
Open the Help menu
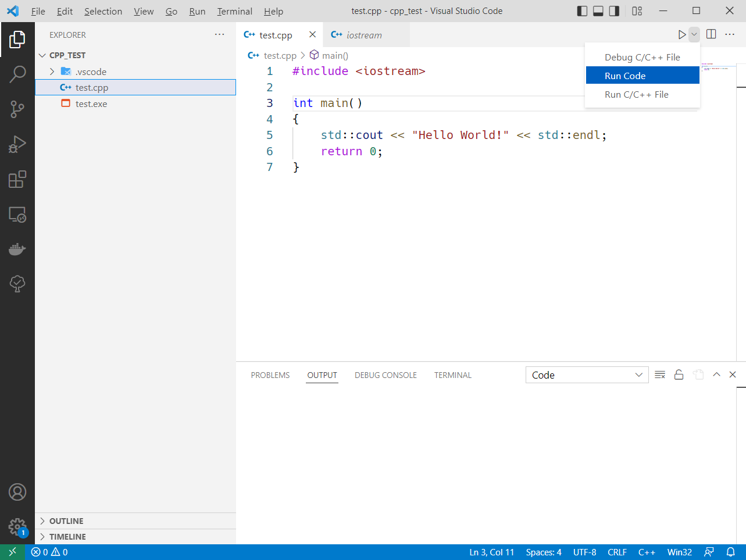pos(273,11)
